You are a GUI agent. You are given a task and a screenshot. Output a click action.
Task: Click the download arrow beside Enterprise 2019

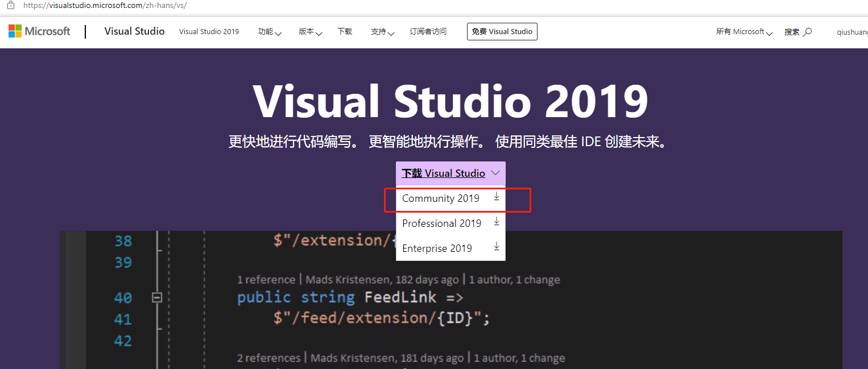coord(496,246)
